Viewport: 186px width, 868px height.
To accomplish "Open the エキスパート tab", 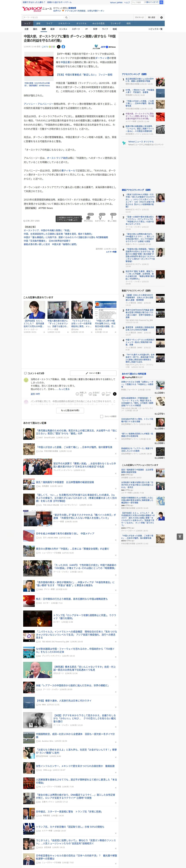I will coord(64,24).
